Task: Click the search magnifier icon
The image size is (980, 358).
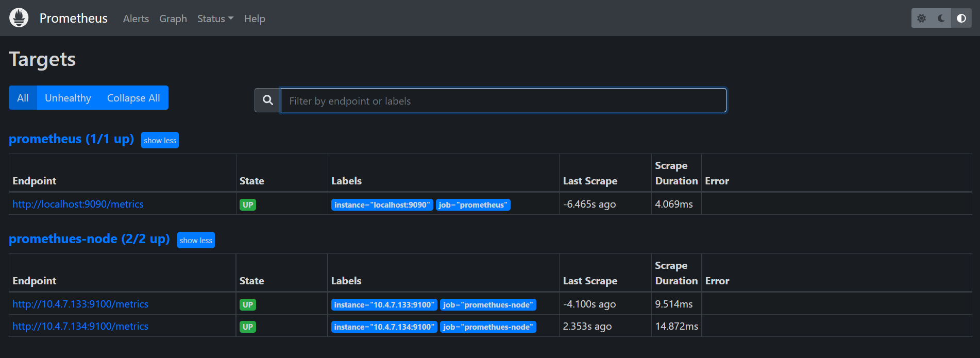Action: (268, 100)
